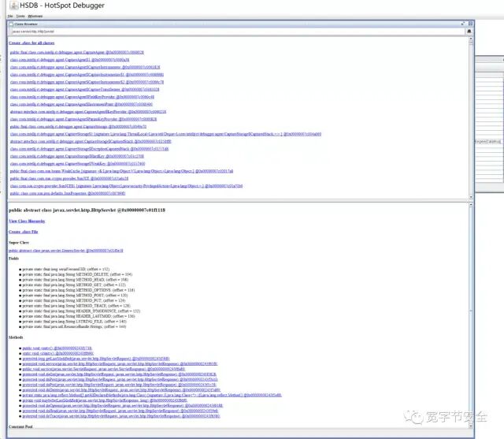Open public void service ServletRequest link
The height and width of the screenshot is (439, 504).
104,369
